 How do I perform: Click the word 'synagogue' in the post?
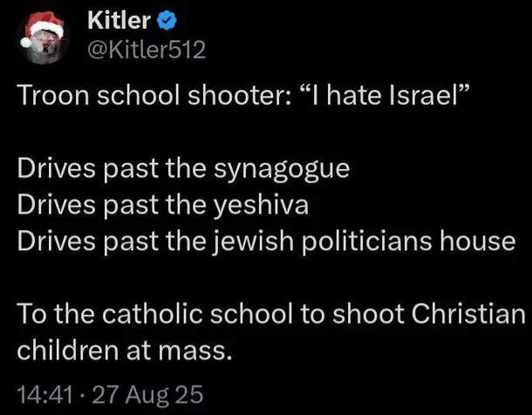[x=282, y=170]
